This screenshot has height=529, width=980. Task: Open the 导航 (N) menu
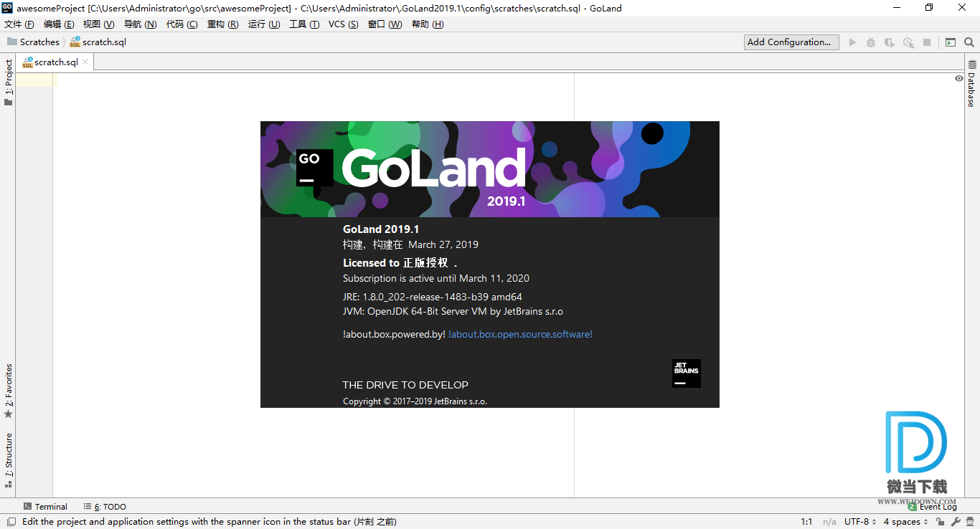(141, 24)
